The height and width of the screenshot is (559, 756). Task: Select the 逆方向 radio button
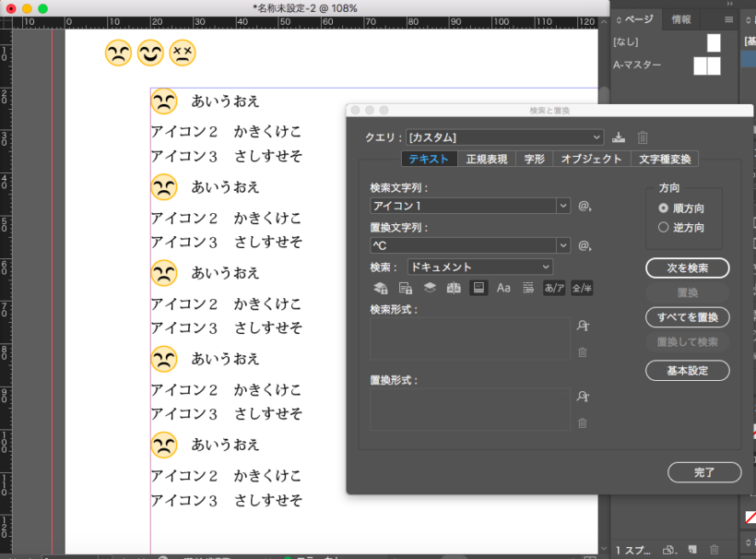pos(664,227)
